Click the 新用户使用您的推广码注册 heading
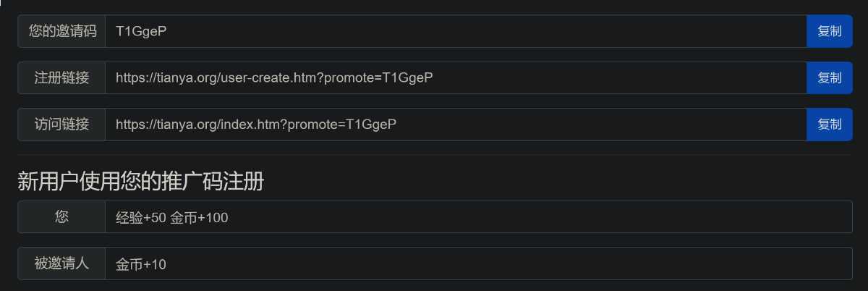Image resolution: width=868 pixels, height=291 pixels. (x=140, y=182)
